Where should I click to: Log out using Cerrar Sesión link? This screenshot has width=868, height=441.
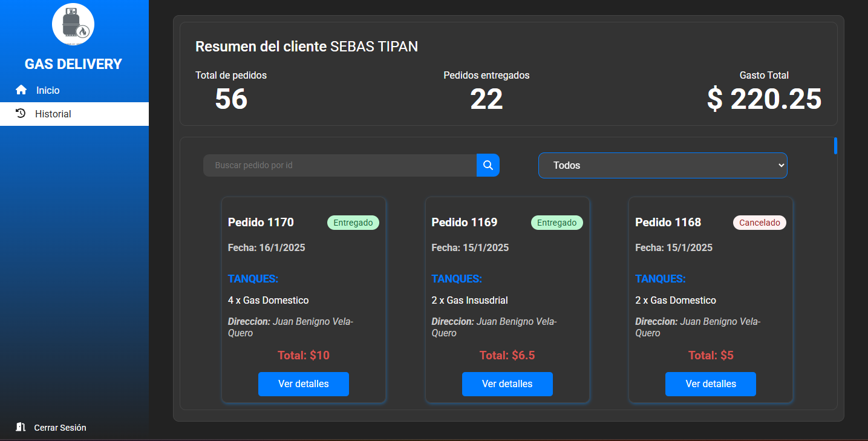[x=60, y=428]
